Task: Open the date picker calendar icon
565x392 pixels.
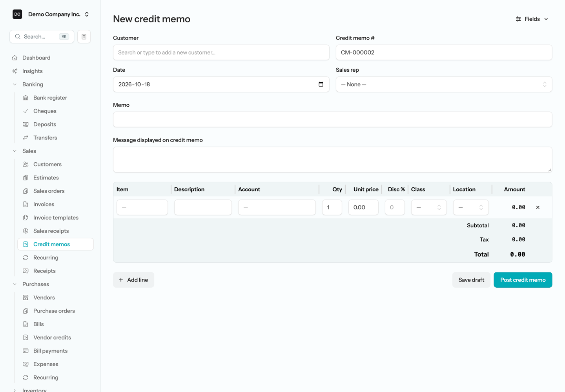Action: (321, 84)
